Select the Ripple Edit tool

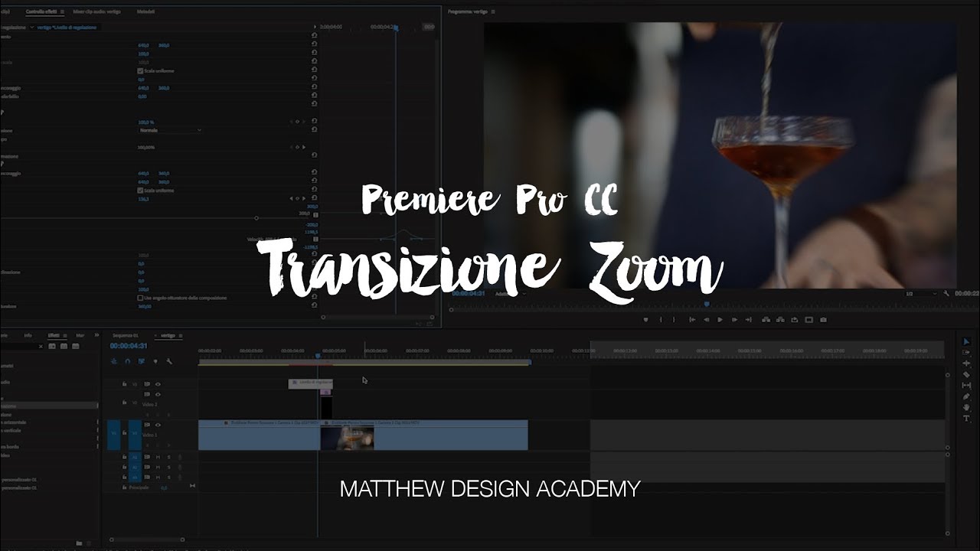pos(966,364)
